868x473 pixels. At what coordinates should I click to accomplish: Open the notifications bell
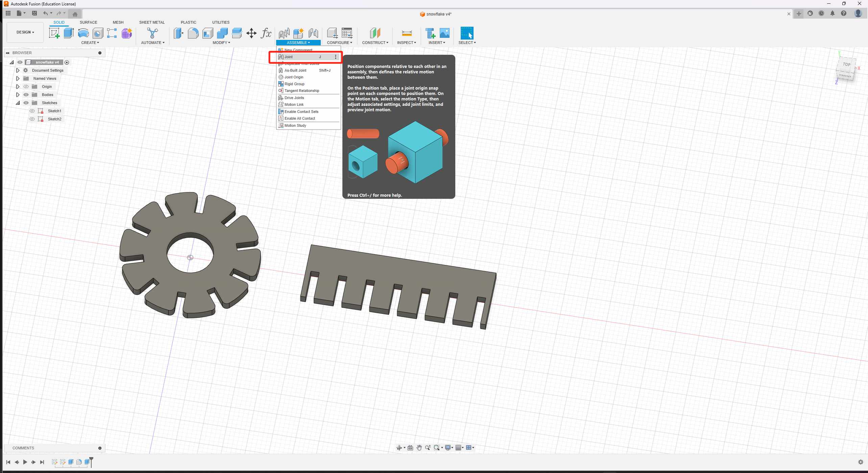pyautogui.click(x=833, y=14)
